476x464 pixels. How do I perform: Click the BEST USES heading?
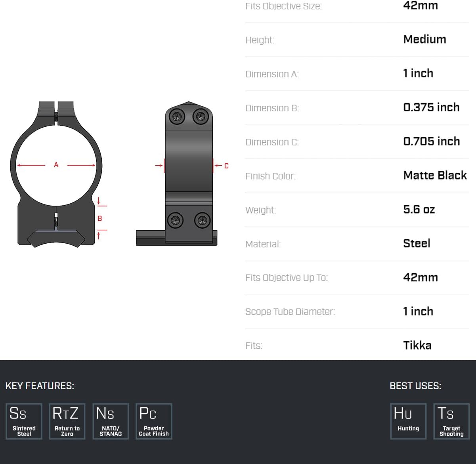(415, 386)
